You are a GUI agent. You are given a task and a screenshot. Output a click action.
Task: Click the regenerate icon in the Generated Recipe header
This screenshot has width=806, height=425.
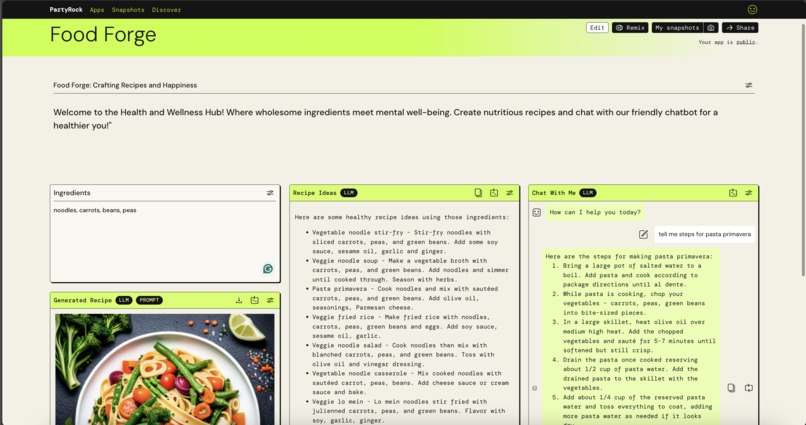tap(254, 300)
